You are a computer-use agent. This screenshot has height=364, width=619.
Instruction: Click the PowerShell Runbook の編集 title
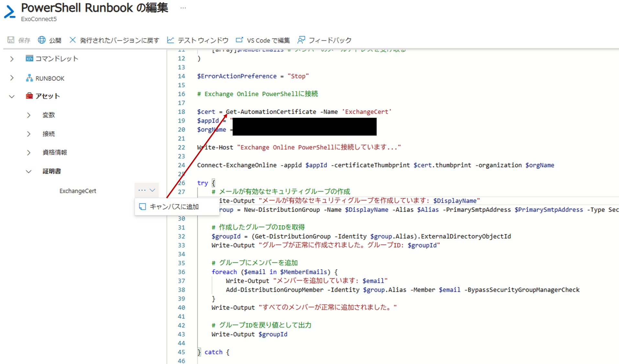pos(94,8)
